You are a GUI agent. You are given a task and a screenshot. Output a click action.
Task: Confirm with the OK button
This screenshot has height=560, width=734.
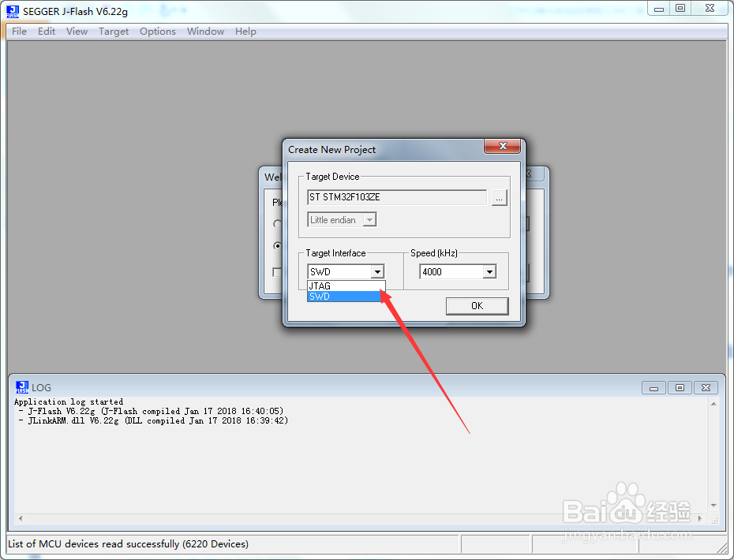point(477,306)
